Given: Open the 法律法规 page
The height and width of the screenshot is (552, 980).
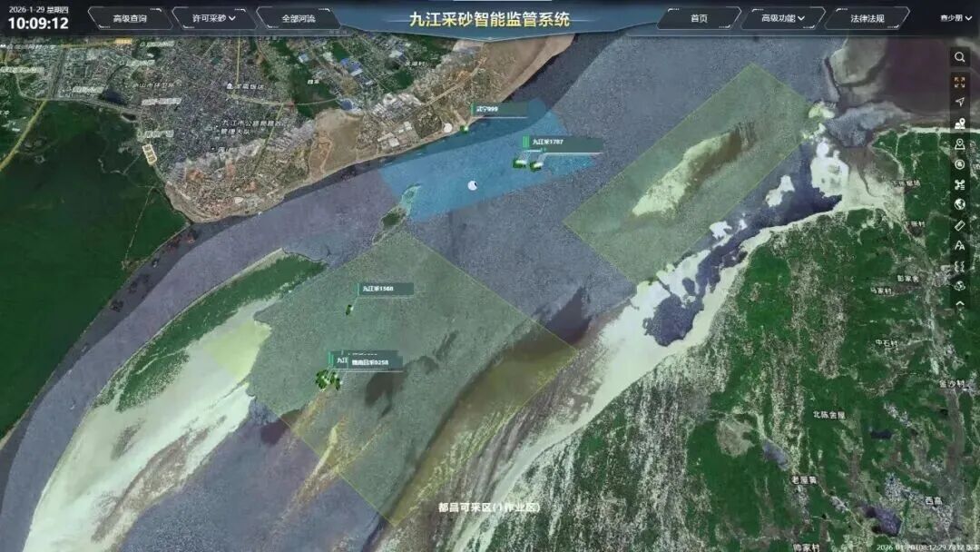Looking at the screenshot, I should (x=866, y=18).
